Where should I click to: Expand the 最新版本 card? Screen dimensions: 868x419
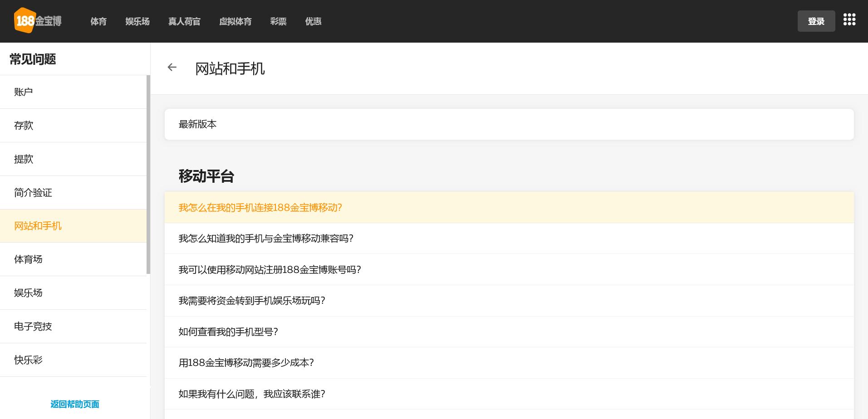(509, 124)
